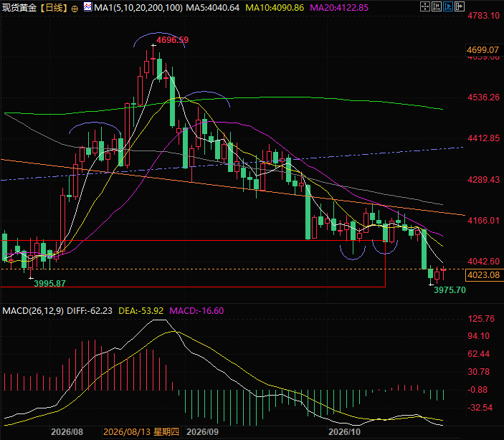Click the MACD(26,12,9) indicator label
Viewport: 504px width, 440px height.
33,311
